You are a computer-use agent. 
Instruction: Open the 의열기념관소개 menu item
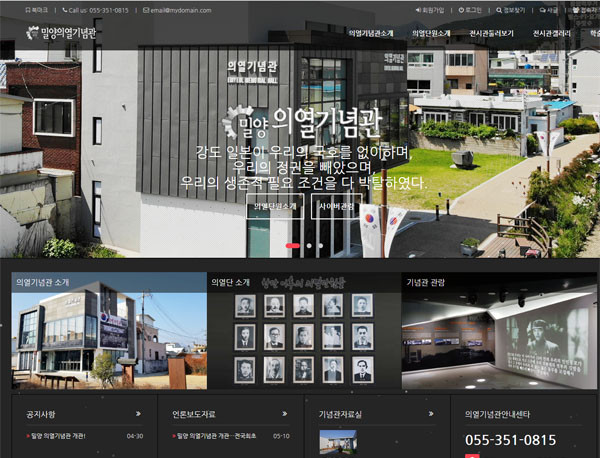(x=371, y=33)
